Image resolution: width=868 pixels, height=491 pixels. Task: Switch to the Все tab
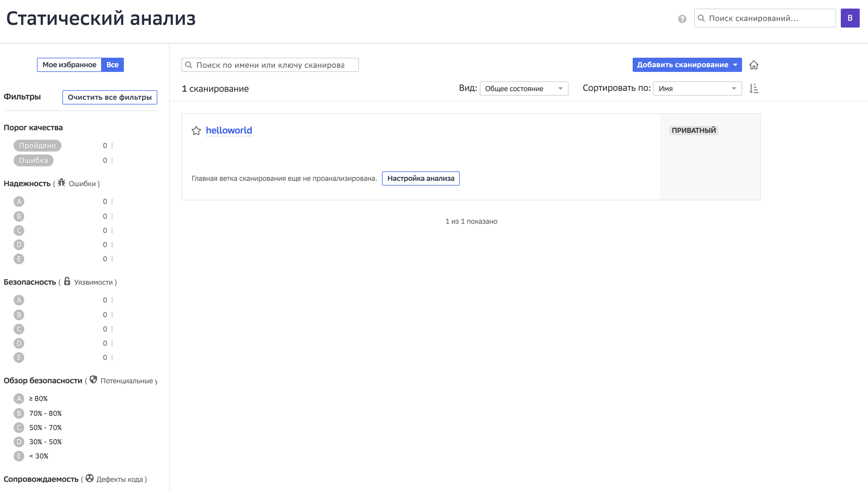click(x=113, y=65)
